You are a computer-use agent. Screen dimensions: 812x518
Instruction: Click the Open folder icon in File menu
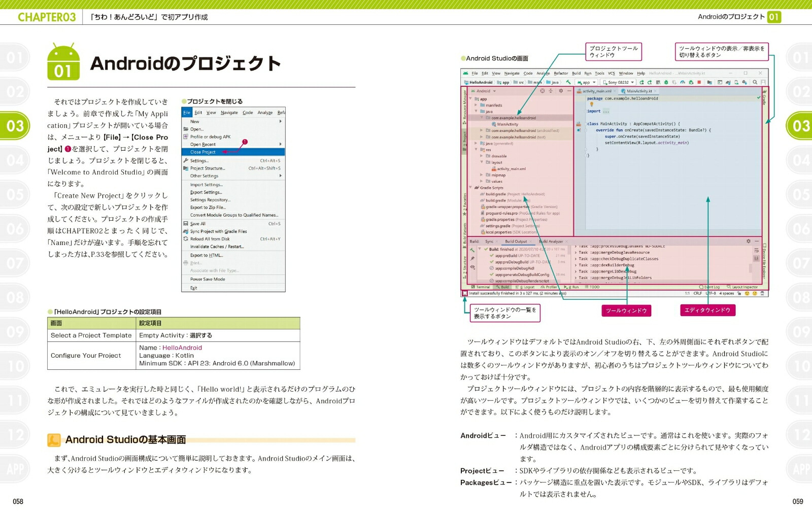click(x=186, y=129)
